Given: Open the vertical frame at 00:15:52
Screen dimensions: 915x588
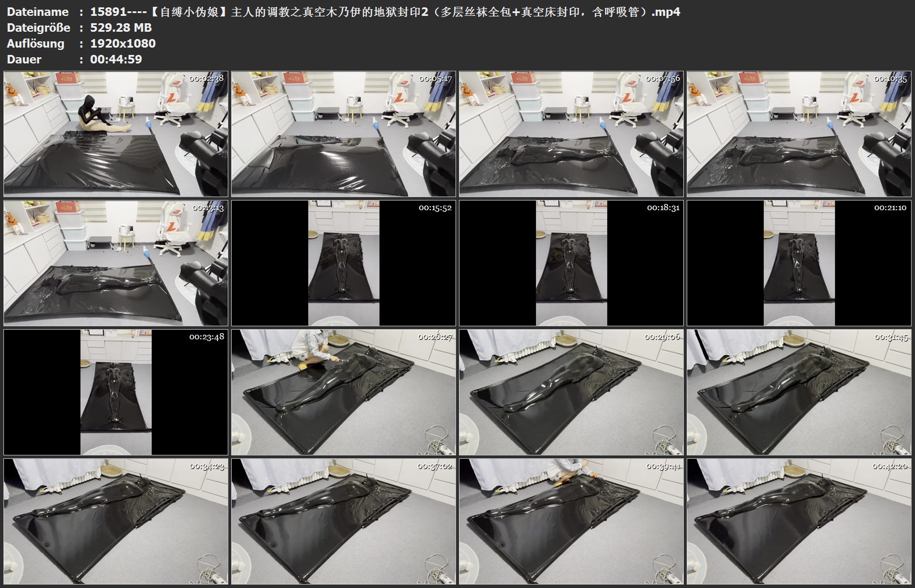Looking at the screenshot, I should [x=343, y=263].
